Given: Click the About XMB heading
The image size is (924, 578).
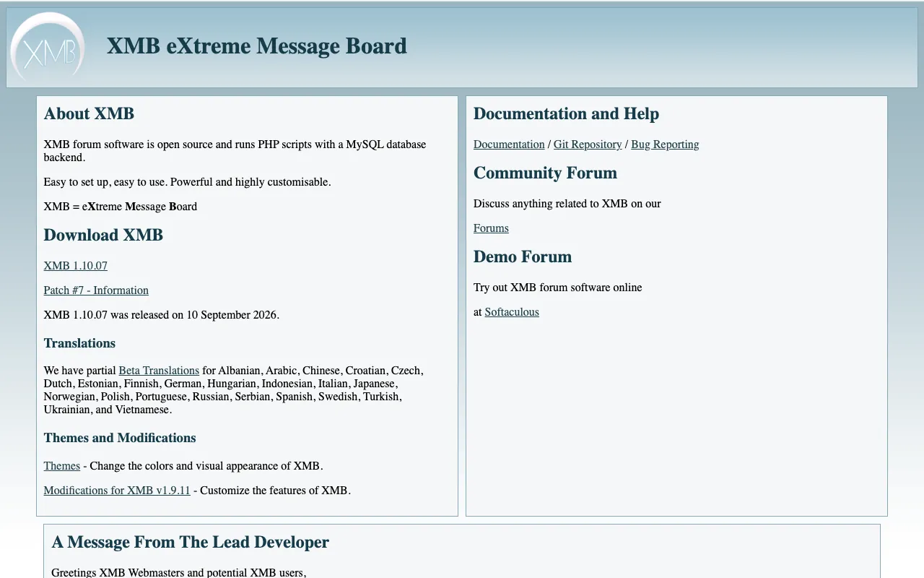Looking at the screenshot, I should tap(89, 114).
